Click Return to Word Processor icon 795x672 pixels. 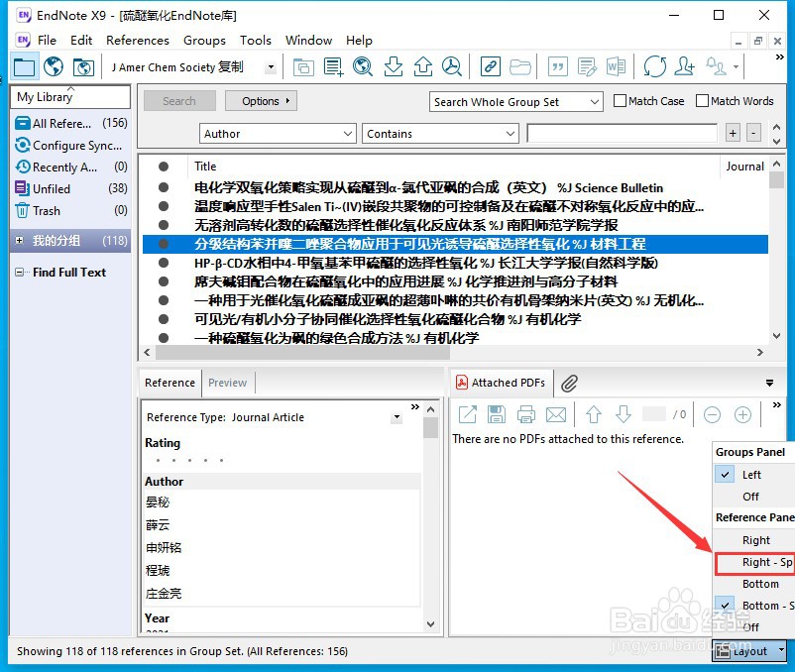click(x=616, y=66)
